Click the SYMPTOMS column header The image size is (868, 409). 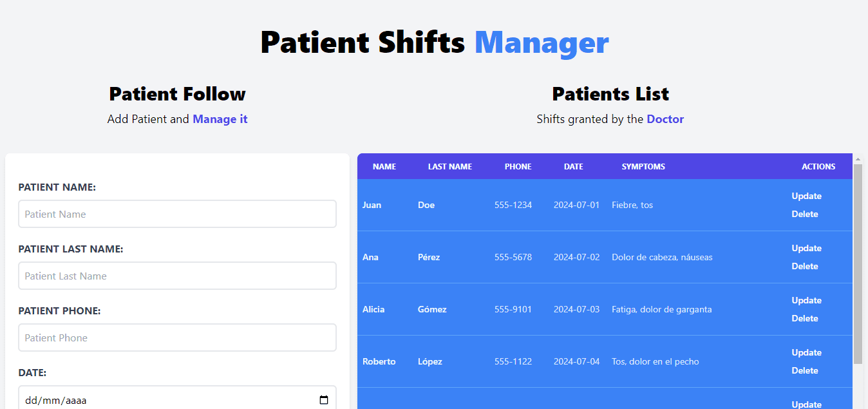tap(643, 166)
